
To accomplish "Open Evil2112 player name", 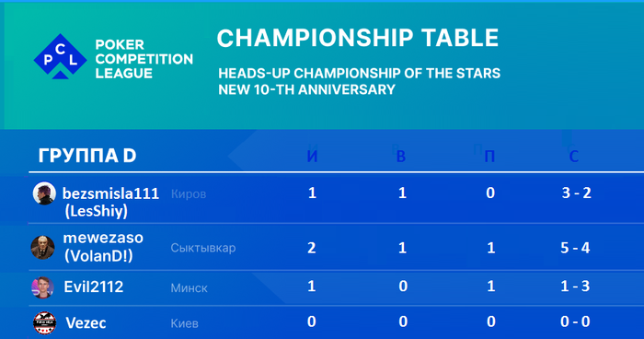I will [x=94, y=286].
